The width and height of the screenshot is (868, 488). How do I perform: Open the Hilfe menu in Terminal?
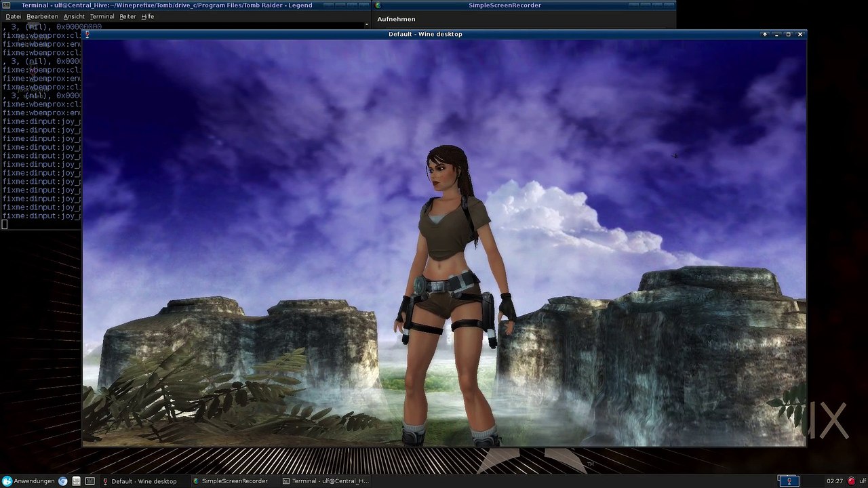pyautogui.click(x=147, y=16)
